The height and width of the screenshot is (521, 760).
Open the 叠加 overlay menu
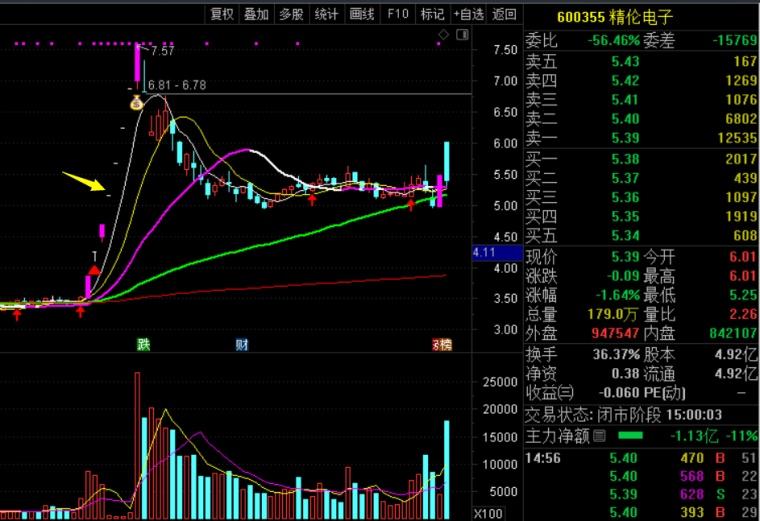click(x=256, y=13)
